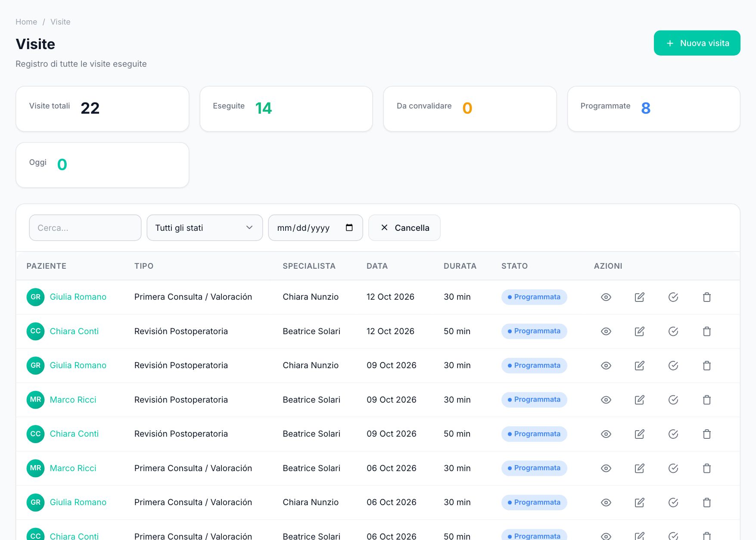The image size is (756, 540).
Task: Mark Giulia Romano's 09 Oct visit as completed
Action: (x=673, y=366)
